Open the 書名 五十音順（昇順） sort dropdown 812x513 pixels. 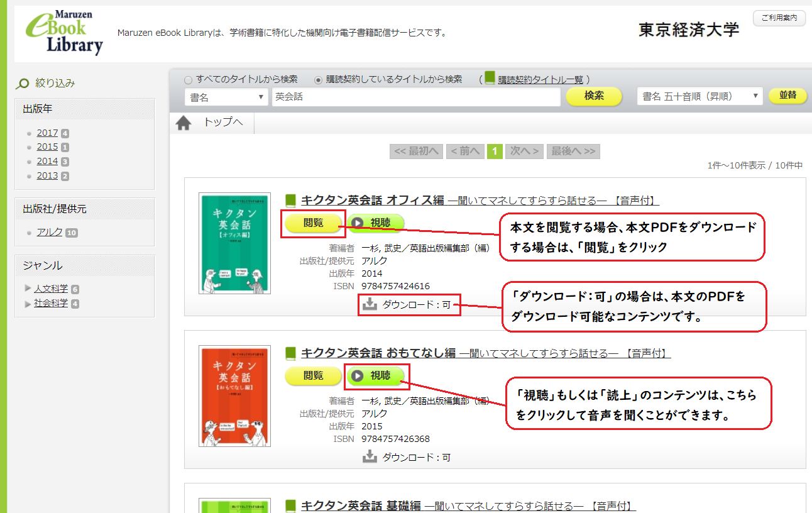click(700, 96)
